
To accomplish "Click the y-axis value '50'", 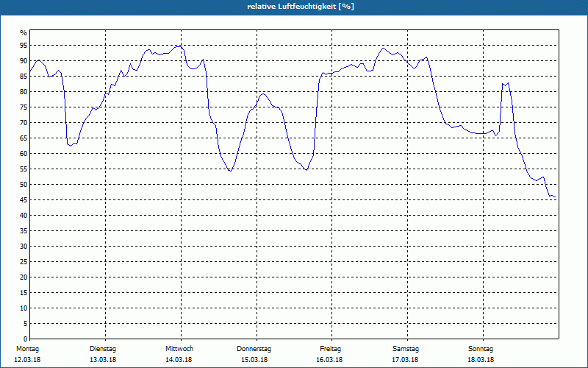I will coord(24,185).
